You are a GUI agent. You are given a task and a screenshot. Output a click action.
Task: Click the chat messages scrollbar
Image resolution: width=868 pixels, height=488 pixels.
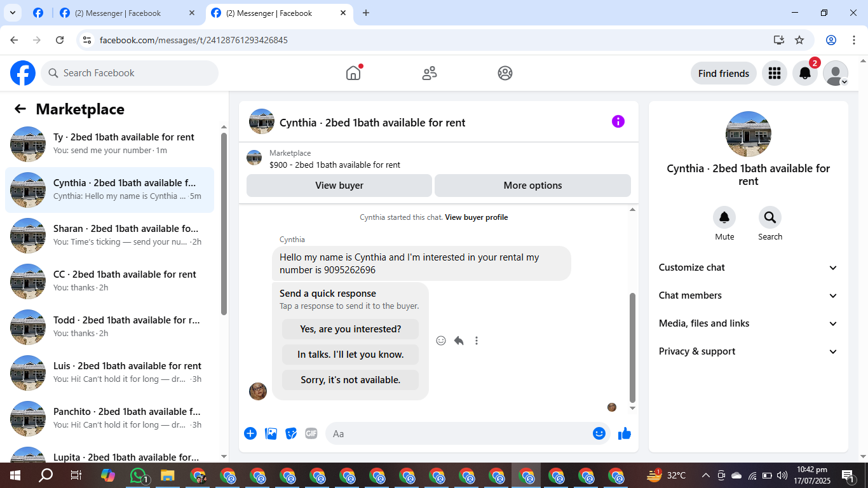click(x=632, y=348)
